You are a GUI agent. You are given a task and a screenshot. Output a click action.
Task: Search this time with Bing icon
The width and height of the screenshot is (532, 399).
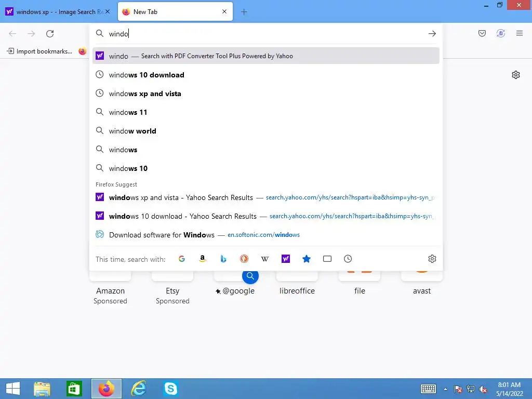coord(223,259)
